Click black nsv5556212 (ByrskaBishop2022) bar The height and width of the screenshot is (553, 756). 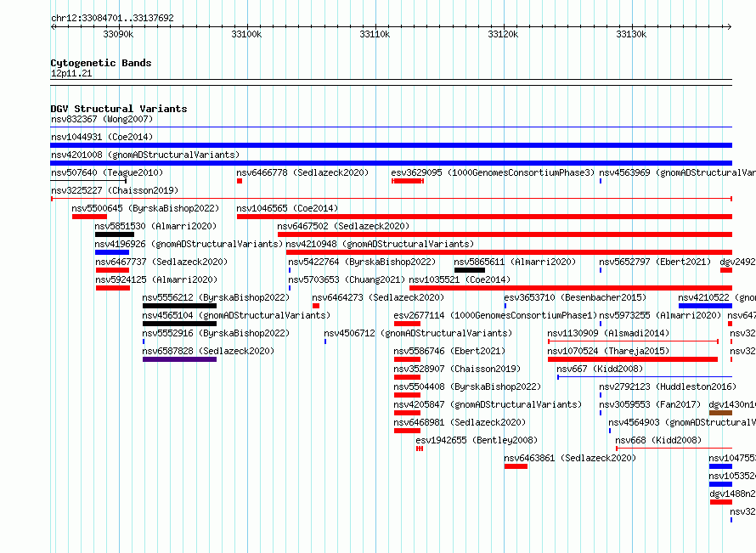(179, 306)
